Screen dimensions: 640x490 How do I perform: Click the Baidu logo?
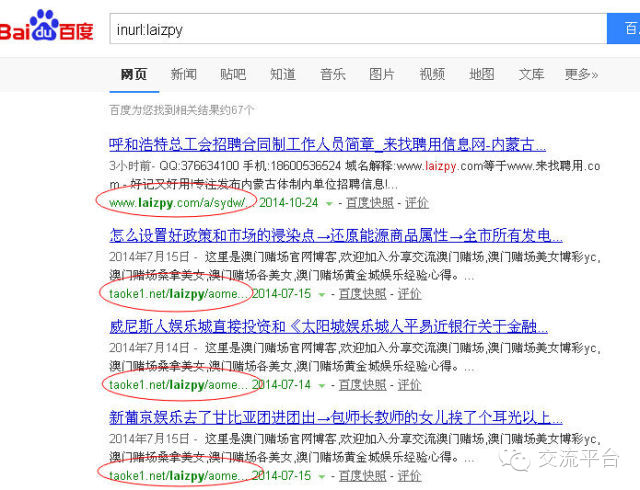(47, 26)
